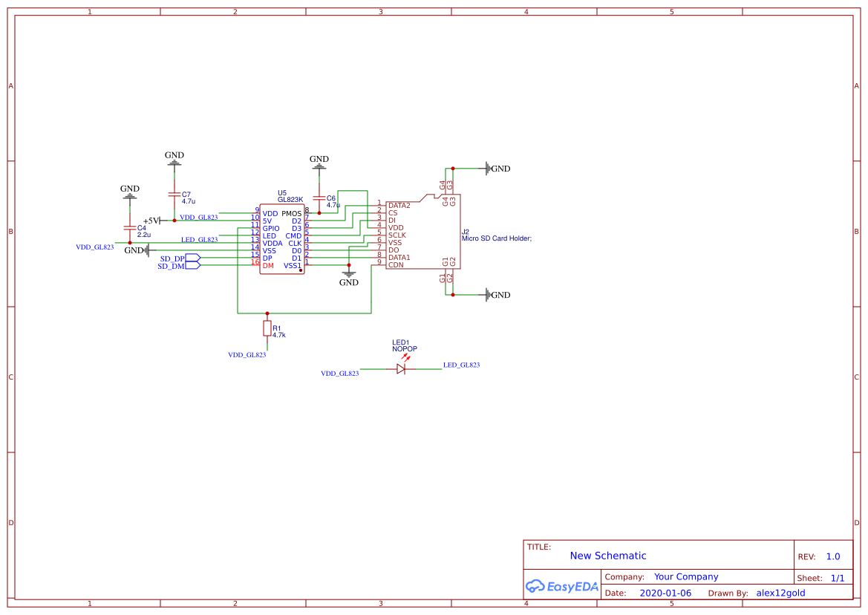Select the GL823K chip symbol U5
This screenshot has width=868, height=615.
pyautogui.click(x=284, y=238)
